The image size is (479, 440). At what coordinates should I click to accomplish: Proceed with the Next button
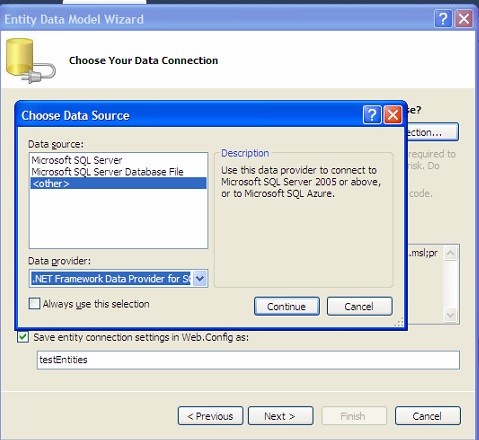[x=281, y=416]
